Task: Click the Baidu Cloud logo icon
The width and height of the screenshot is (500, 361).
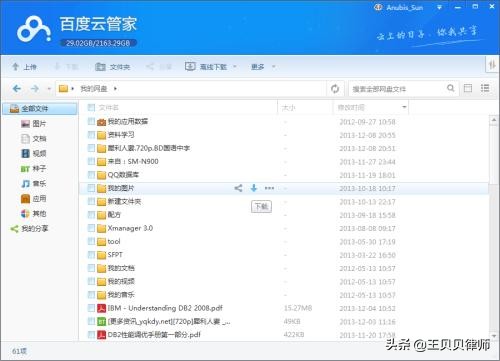Action: tap(33, 29)
